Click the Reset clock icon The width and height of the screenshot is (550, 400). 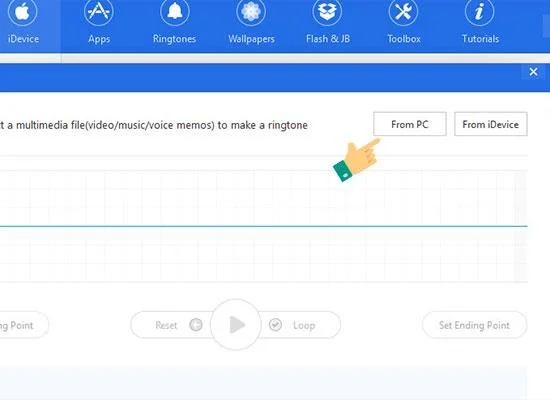(196, 325)
